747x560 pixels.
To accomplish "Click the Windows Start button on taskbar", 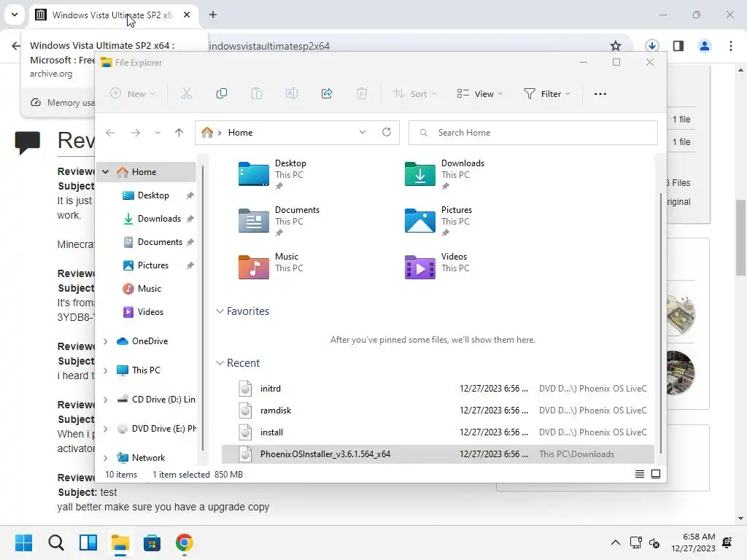I will pos(24,542).
